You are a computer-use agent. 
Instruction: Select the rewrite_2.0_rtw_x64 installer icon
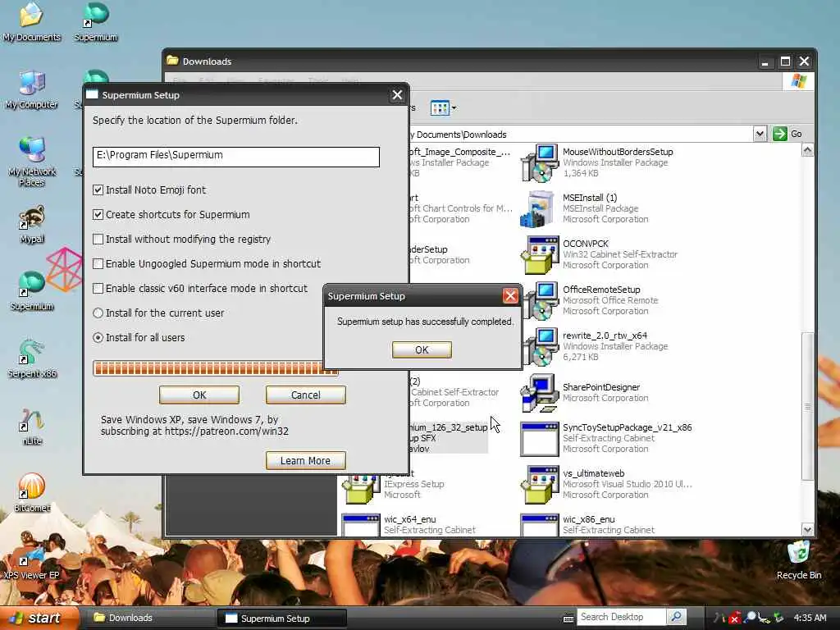point(540,347)
